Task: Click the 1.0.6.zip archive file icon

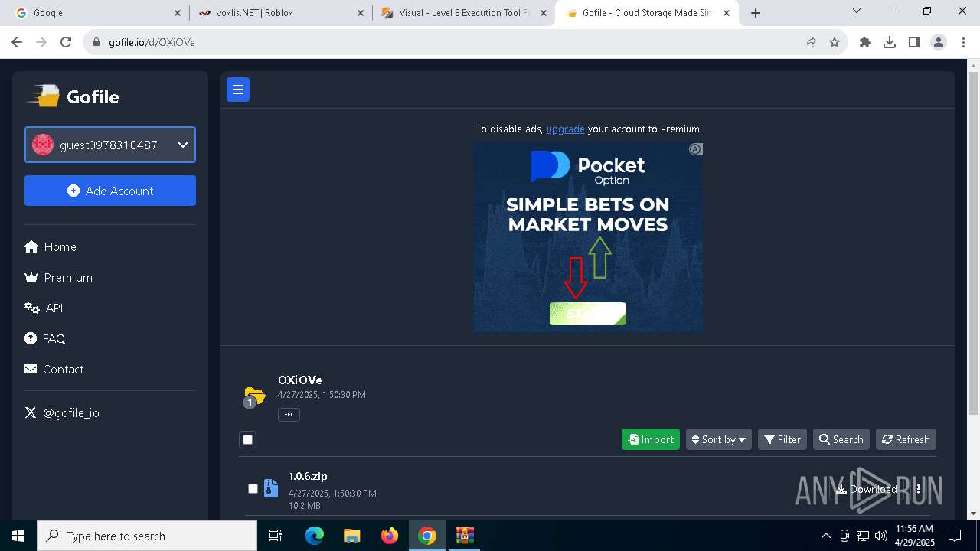Action: click(x=271, y=488)
